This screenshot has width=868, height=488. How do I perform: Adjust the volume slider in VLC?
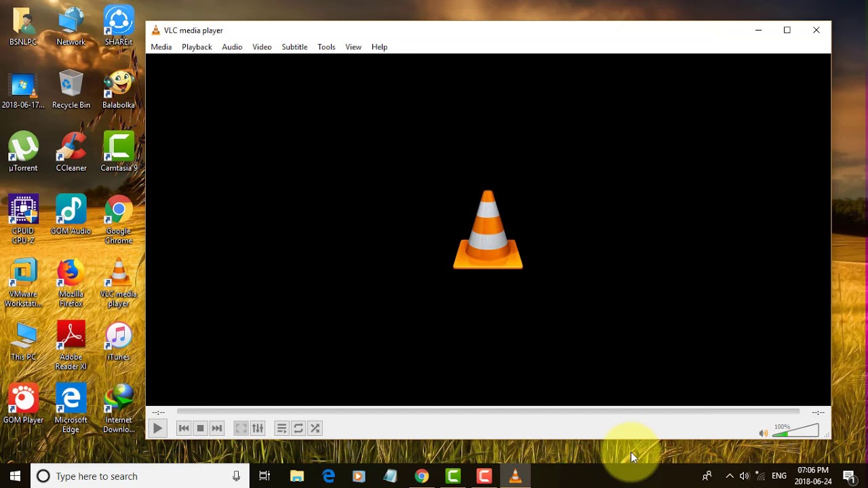coord(796,431)
